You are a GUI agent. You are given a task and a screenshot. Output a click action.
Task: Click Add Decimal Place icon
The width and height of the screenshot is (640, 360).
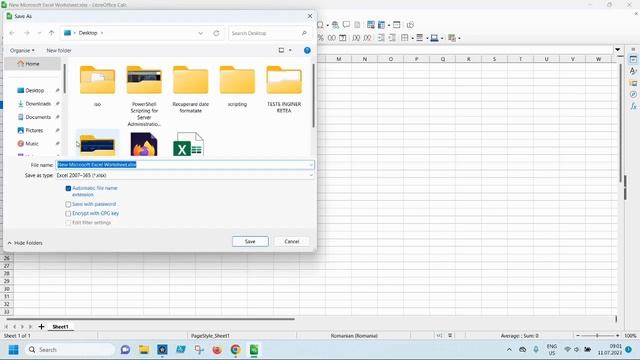tap(356, 38)
